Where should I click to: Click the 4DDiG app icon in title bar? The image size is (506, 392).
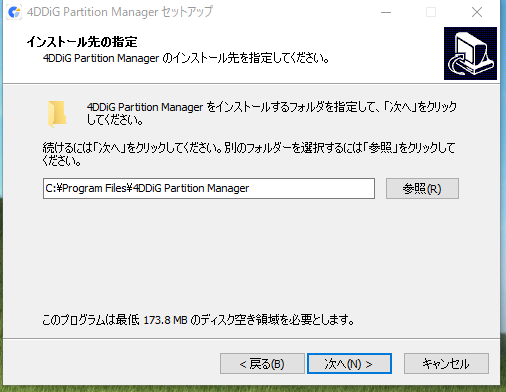14,12
